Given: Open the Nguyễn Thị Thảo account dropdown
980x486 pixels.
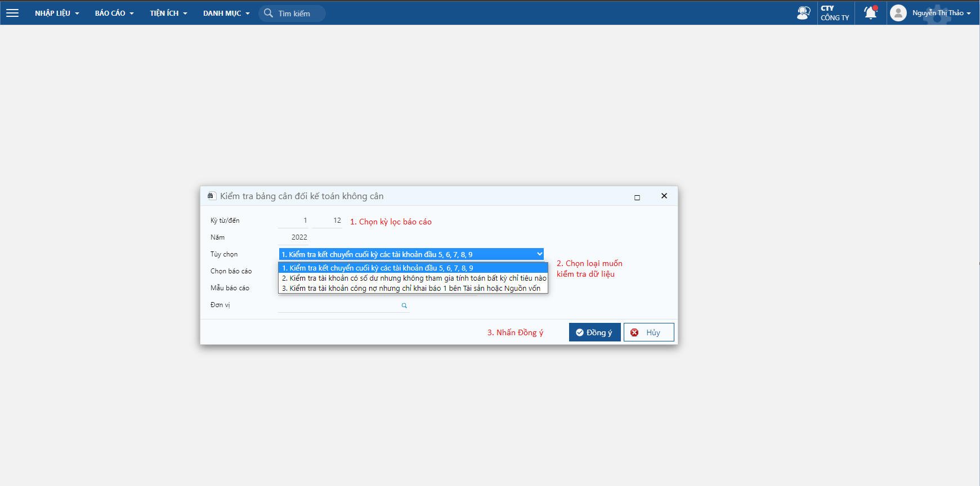Looking at the screenshot, I should tap(941, 13).
